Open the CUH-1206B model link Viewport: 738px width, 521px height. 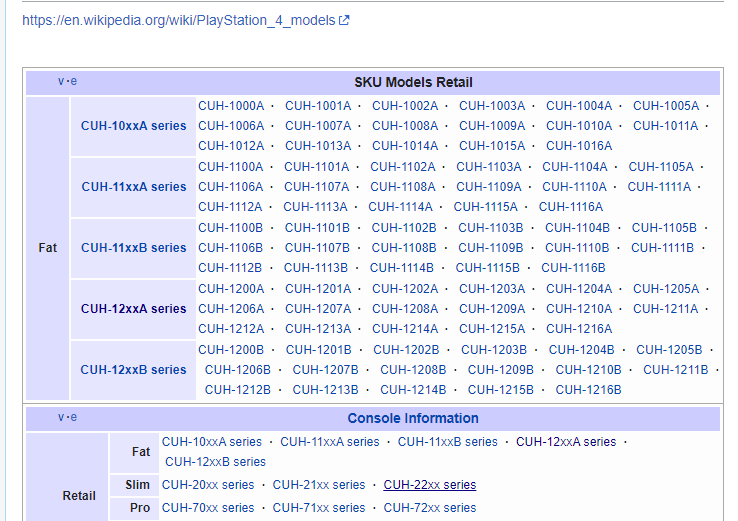coord(238,370)
